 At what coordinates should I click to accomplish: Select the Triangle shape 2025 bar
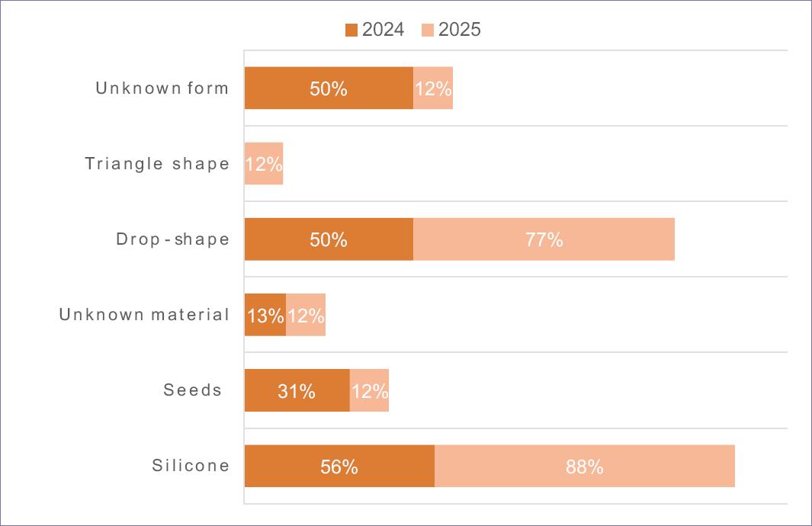pos(264,163)
